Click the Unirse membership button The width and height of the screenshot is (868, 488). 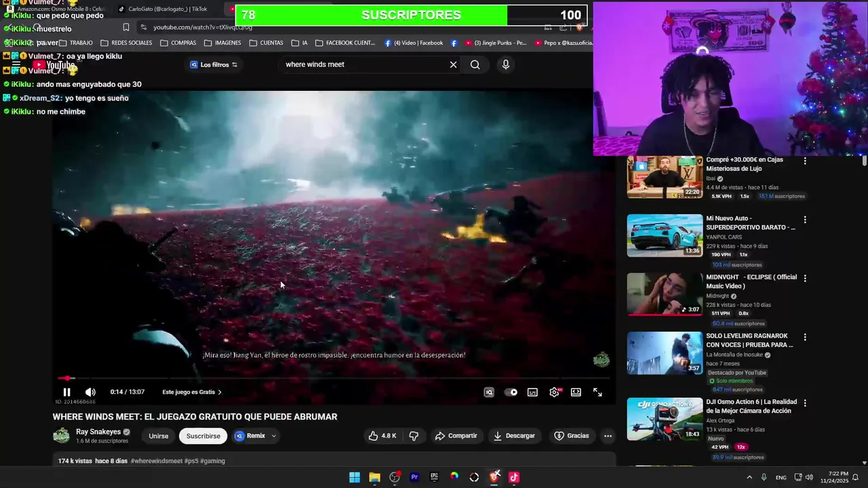click(159, 436)
